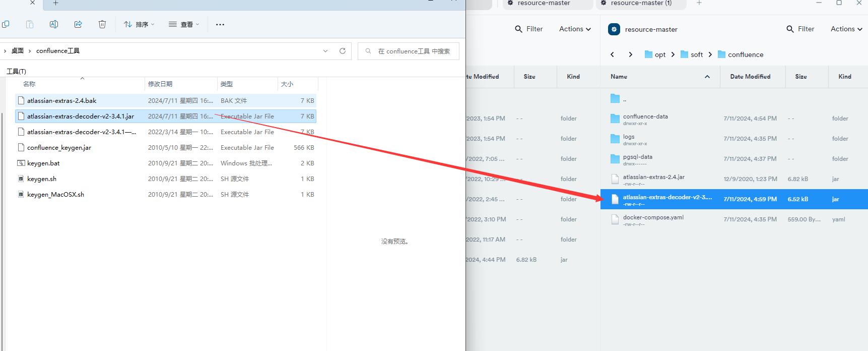Sort by the 大小 column header
Image resolution: width=868 pixels, height=351 pixels.
pyautogui.click(x=287, y=84)
